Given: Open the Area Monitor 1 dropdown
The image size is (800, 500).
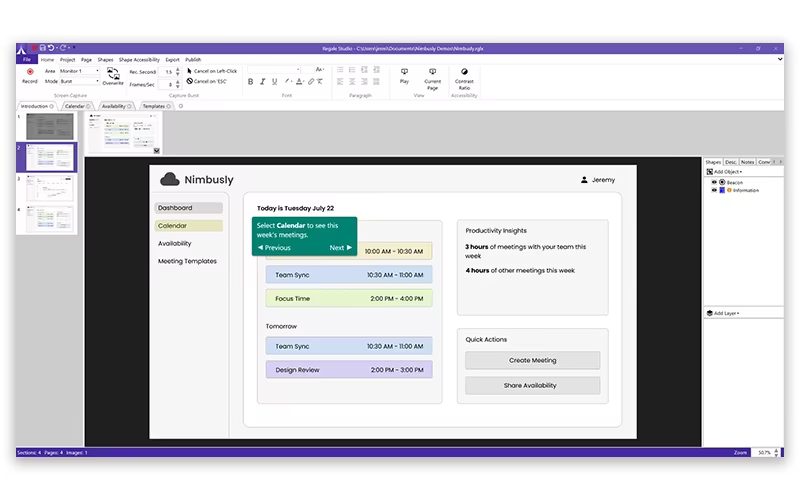Looking at the screenshot, I should pyautogui.click(x=79, y=71).
